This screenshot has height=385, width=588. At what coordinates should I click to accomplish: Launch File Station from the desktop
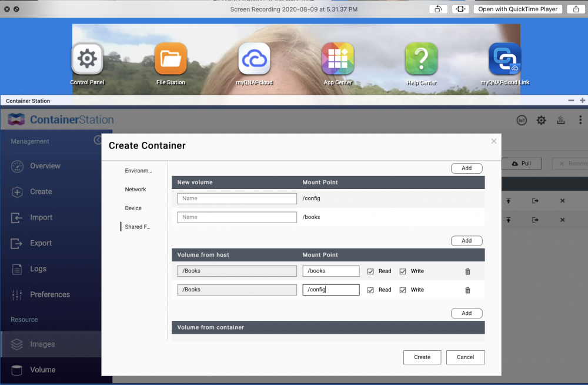(x=171, y=59)
